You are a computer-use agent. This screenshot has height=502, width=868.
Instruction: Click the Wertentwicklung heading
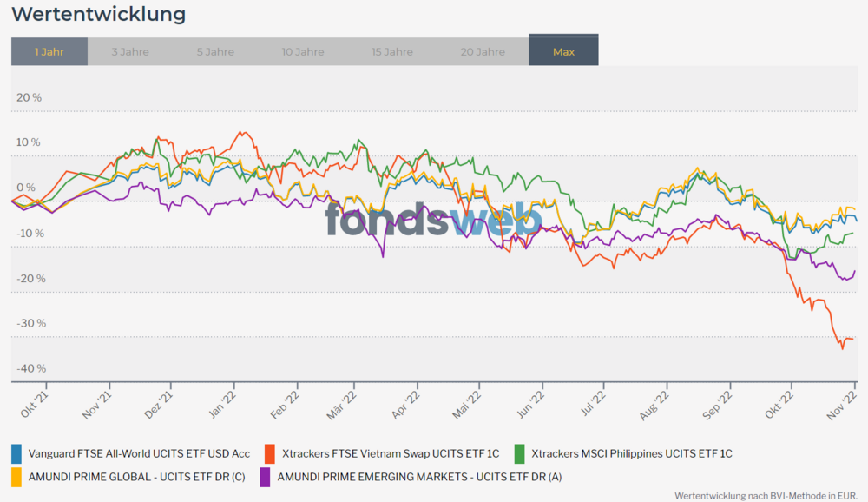pos(99,14)
